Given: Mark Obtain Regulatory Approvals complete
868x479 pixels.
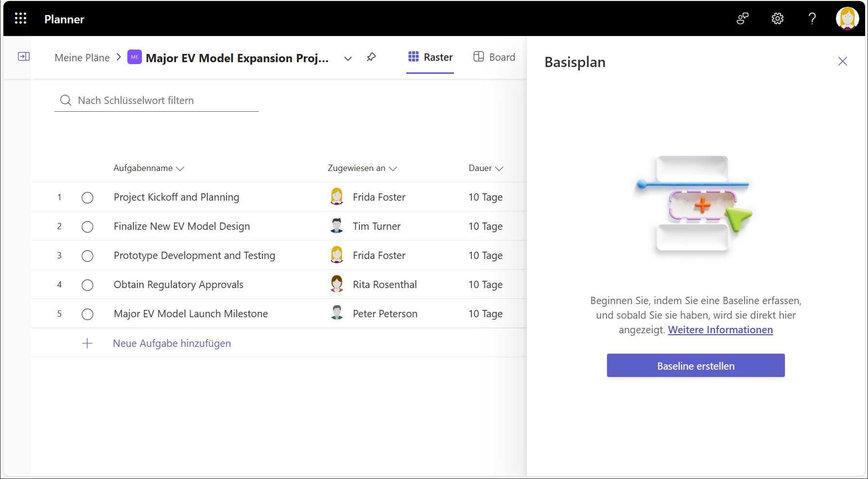Looking at the screenshot, I should [87, 285].
